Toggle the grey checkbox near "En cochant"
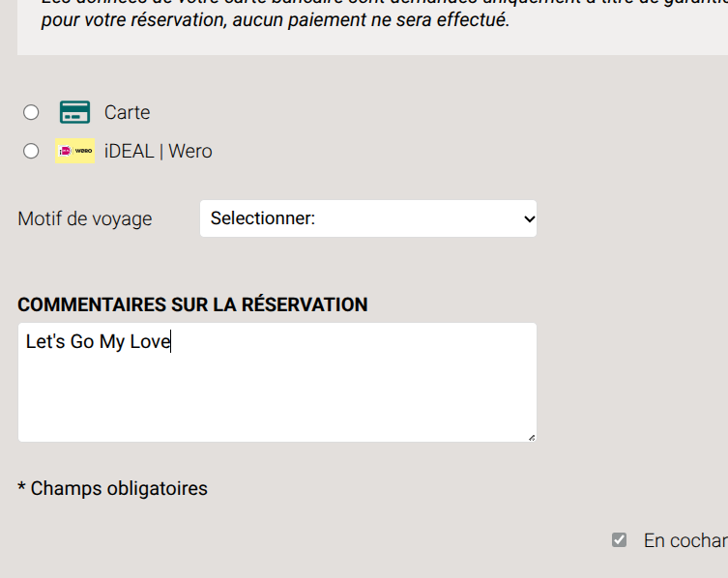Viewport: 728px width, 578px height. [620, 540]
